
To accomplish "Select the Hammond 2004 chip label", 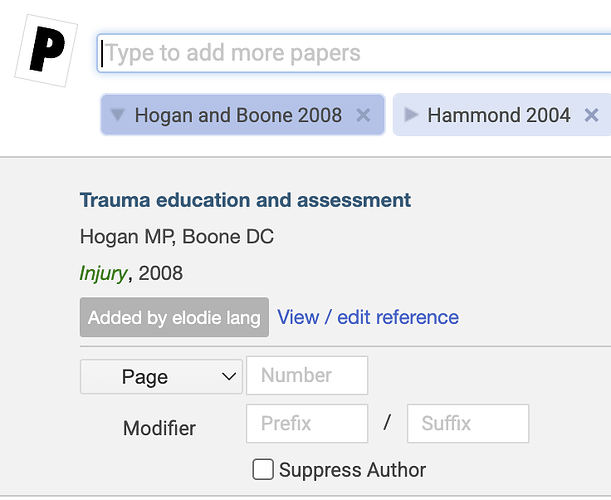I will (498, 116).
